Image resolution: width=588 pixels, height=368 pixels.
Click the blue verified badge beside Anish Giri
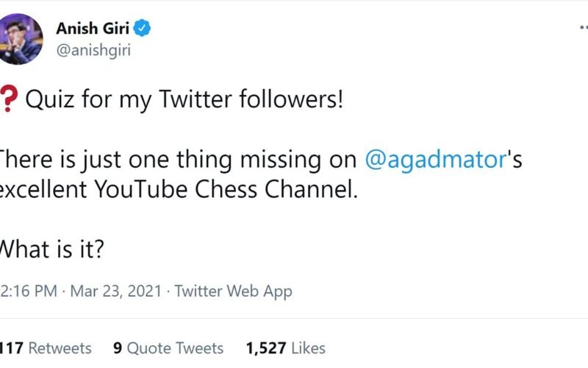(x=143, y=29)
